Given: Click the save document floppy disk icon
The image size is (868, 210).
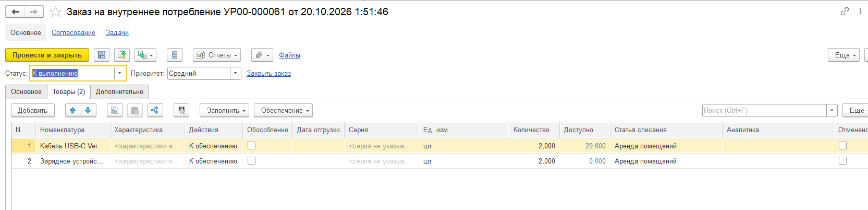Looking at the screenshot, I should [x=102, y=55].
